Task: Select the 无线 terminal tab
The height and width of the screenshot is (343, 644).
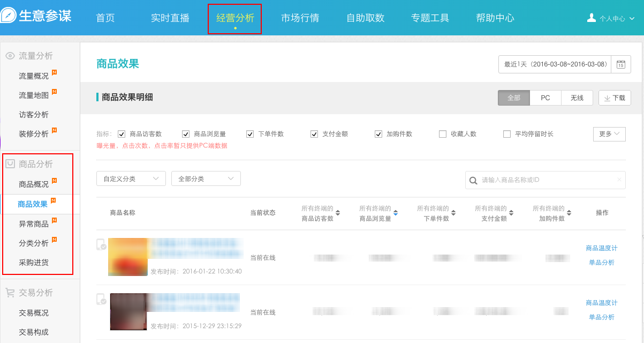Action: pos(577,98)
